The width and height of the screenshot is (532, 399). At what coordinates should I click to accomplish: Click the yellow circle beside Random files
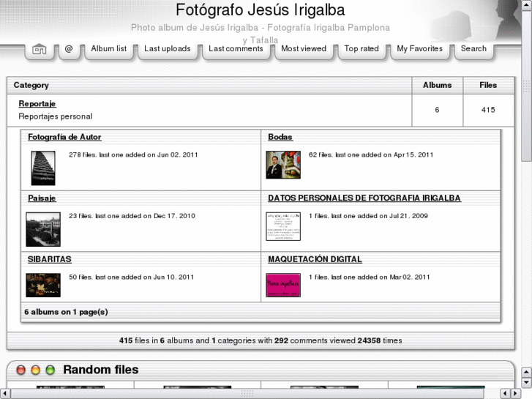[35, 370]
